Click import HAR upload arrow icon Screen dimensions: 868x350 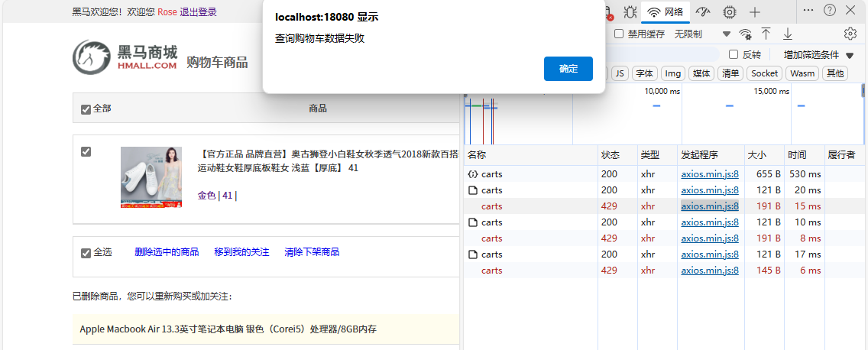coord(766,34)
